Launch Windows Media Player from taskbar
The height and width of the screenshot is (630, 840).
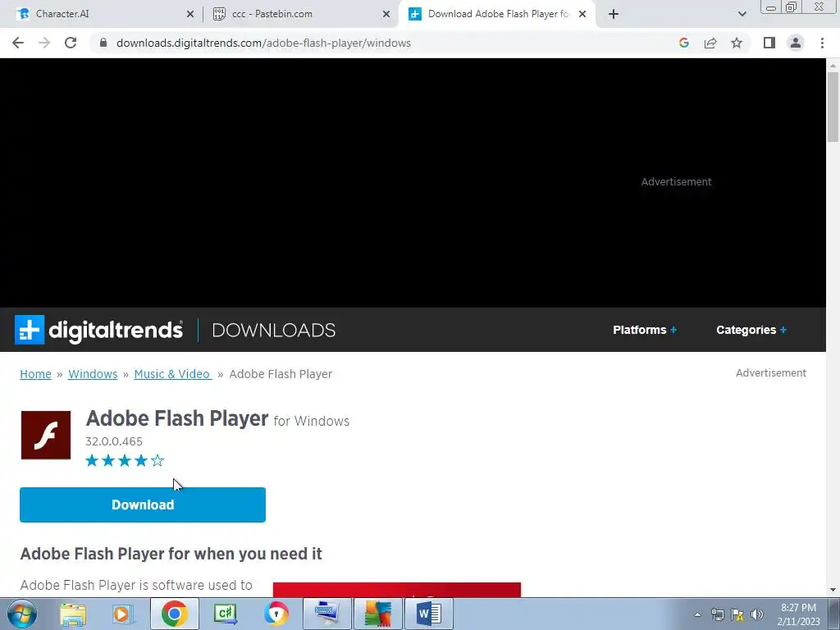pyautogui.click(x=123, y=614)
